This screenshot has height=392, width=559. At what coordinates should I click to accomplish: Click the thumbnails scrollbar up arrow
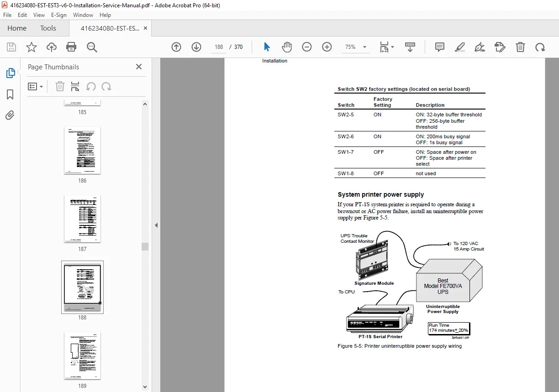[145, 104]
